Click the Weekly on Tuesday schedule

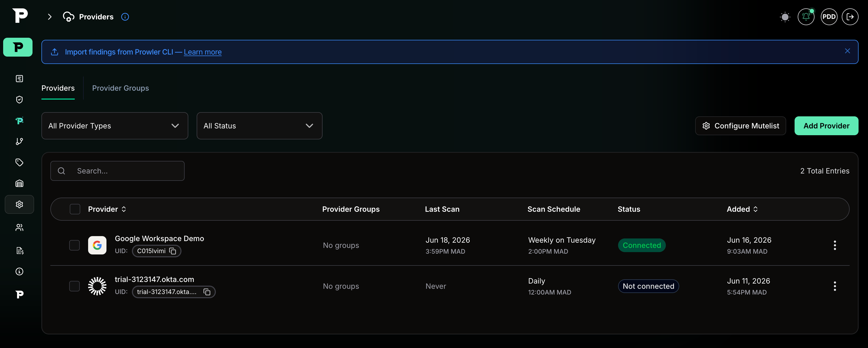tap(562, 240)
